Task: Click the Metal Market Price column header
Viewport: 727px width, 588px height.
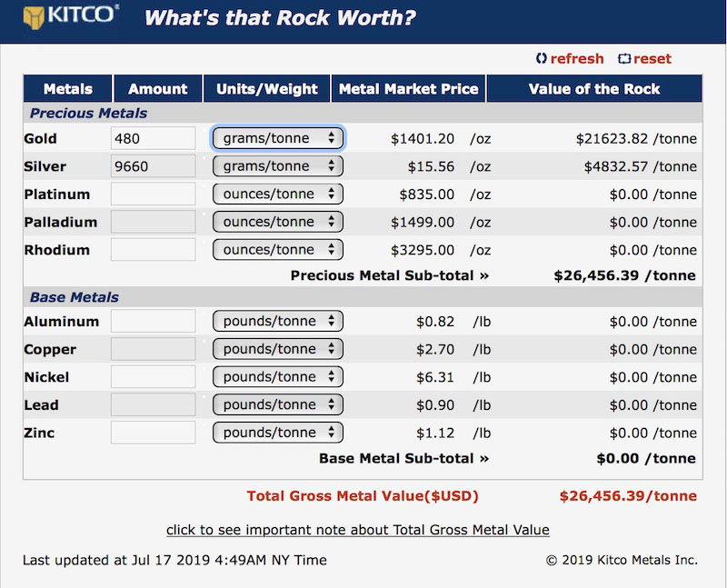Action: 408,88
